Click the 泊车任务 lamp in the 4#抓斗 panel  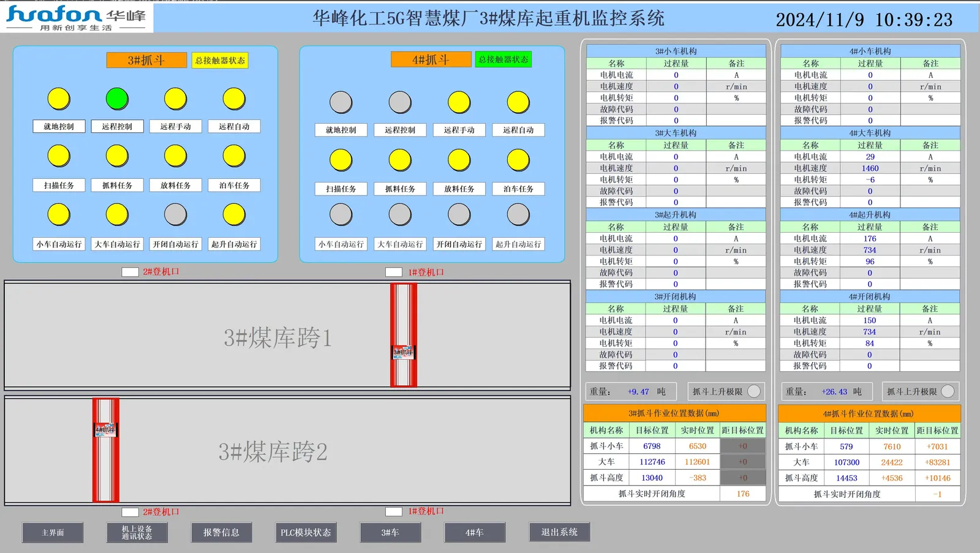[518, 160]
